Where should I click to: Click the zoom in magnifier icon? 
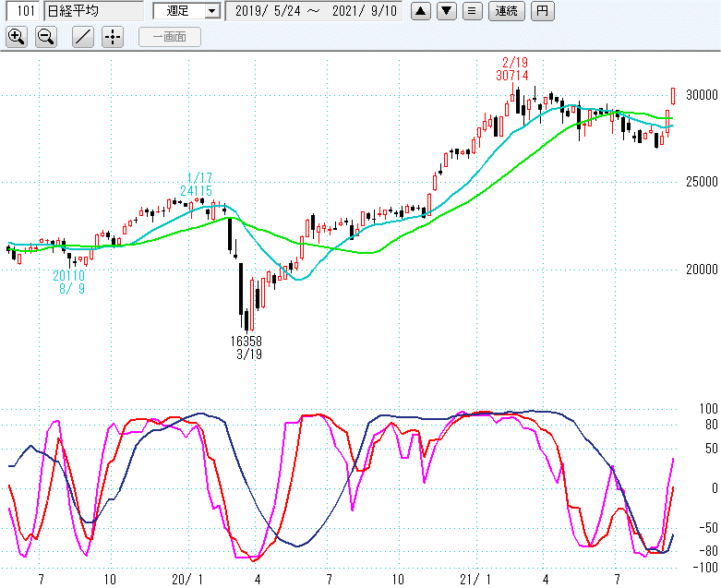tap(17, 37)
